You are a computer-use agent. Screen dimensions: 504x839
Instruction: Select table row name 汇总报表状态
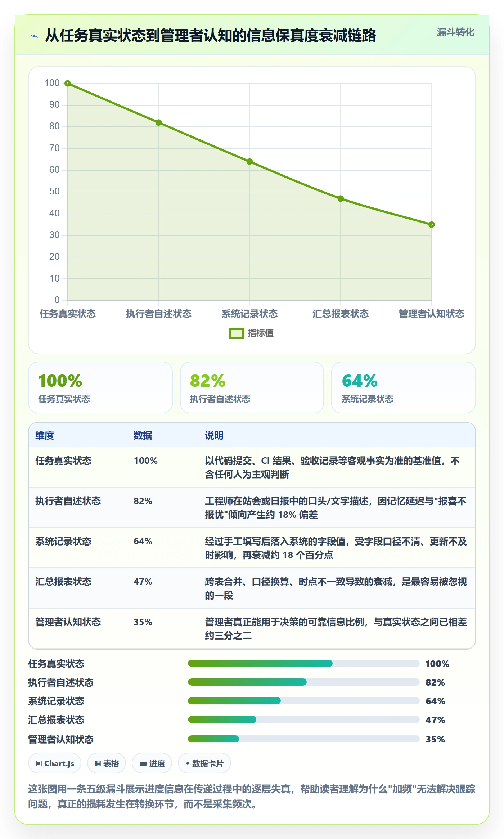63,582
